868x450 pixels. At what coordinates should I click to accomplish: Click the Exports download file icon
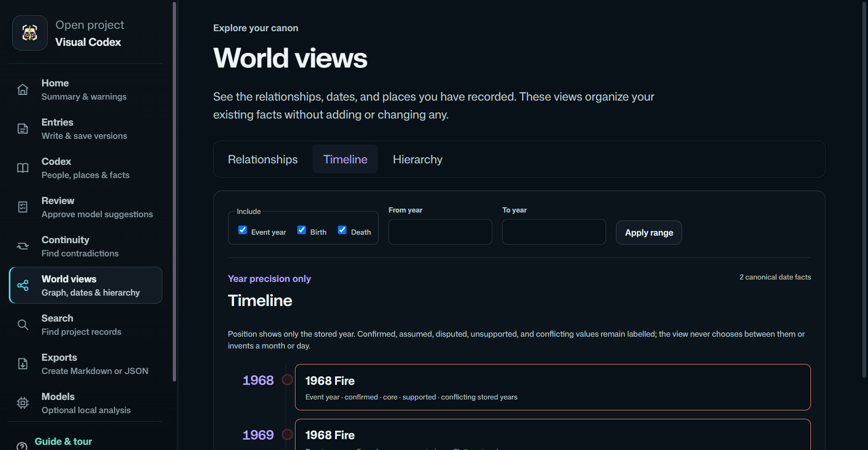click(23, 364)
